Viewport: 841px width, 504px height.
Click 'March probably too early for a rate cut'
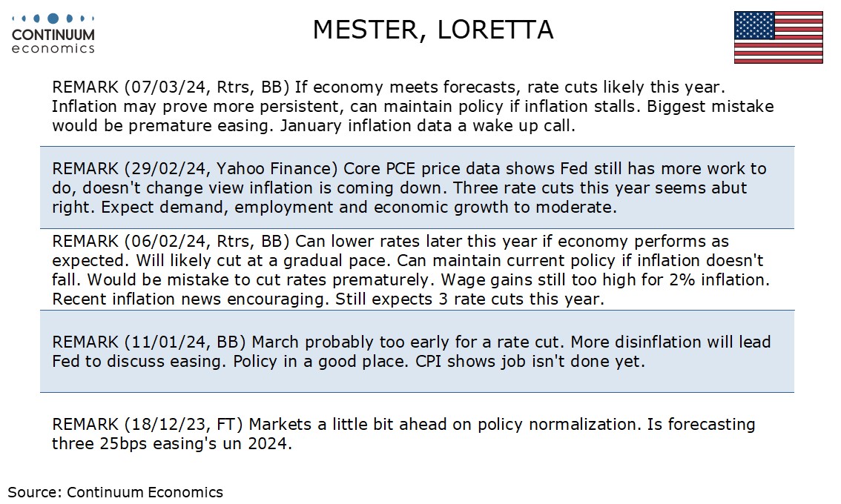(409, 342)
